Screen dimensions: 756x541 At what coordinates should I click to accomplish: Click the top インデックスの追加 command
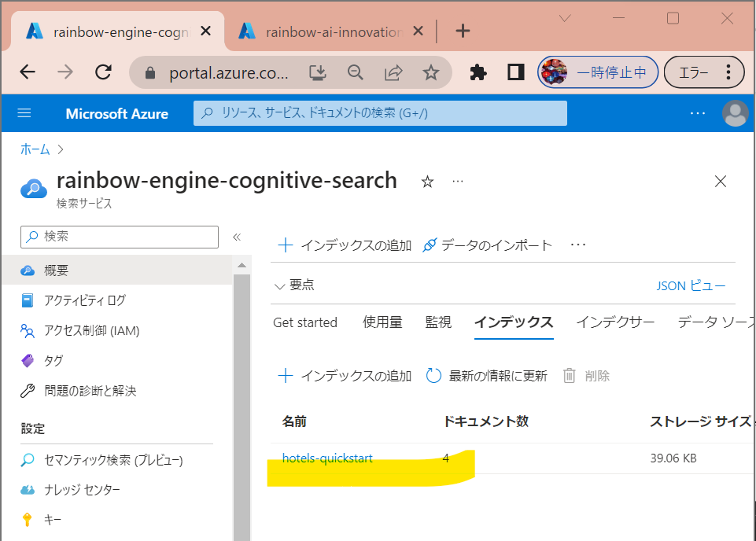(x=345, y=245)
